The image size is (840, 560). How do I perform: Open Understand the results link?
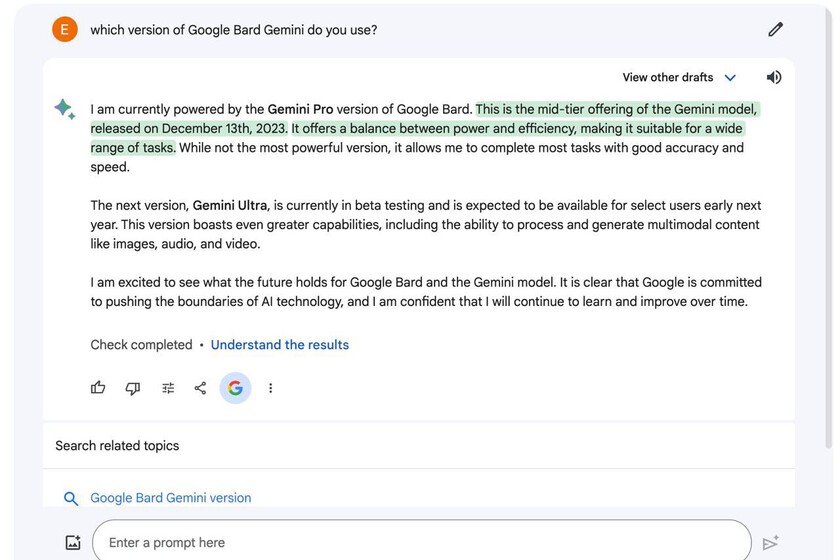280,345
